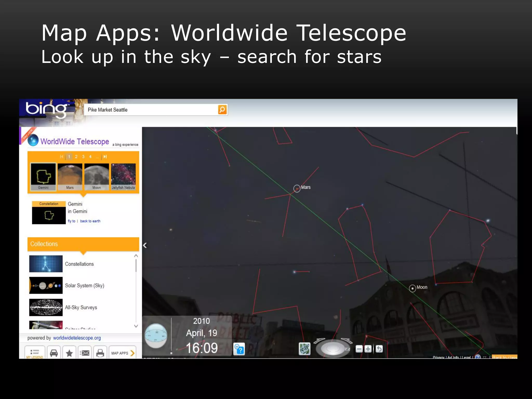Viewport: 532px width, 399px height.
Task: Select page 2 of the carousel
Action: (76, 157)
